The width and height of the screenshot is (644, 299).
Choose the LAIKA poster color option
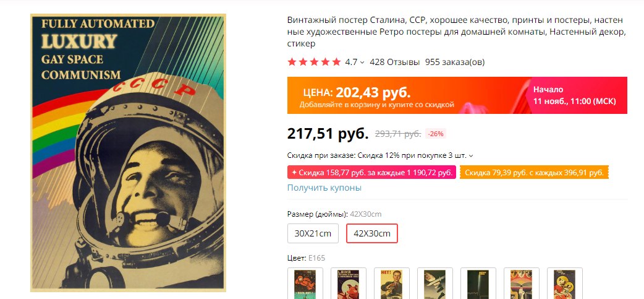tap(349, 284)
